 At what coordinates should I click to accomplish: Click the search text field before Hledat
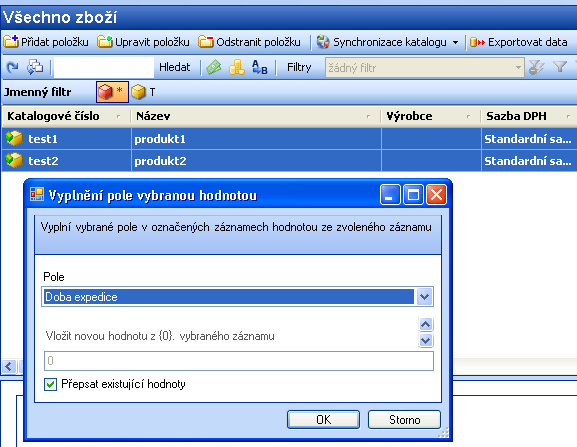(x=104, y=67)
